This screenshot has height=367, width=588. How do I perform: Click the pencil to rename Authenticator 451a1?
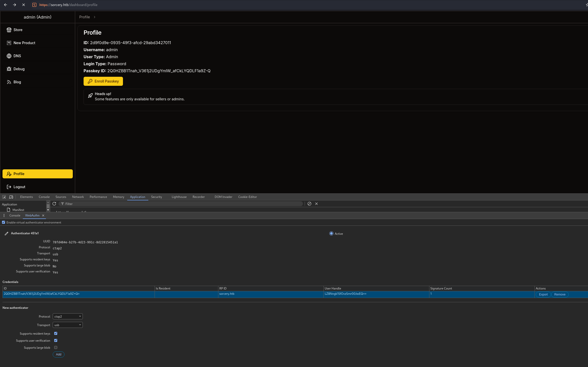[x=7, y=233]
